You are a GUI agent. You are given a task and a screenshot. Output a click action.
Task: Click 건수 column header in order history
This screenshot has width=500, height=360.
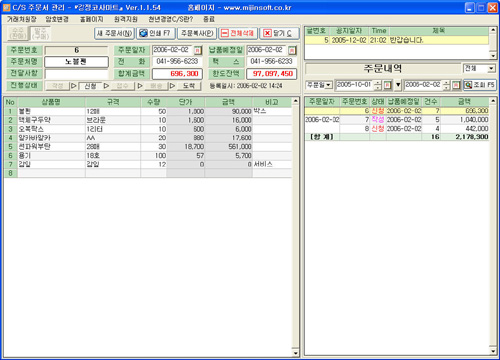(x=430, y=101)
